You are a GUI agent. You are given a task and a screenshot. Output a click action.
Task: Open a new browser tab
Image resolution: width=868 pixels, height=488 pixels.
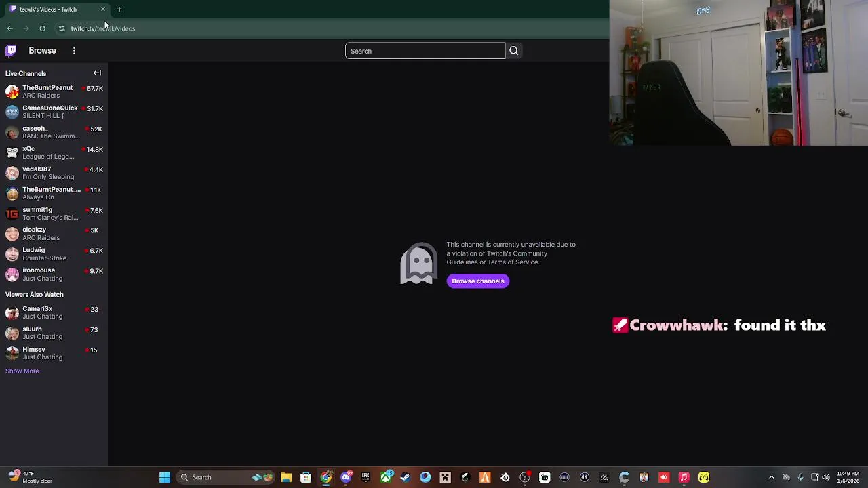[119, 9]
